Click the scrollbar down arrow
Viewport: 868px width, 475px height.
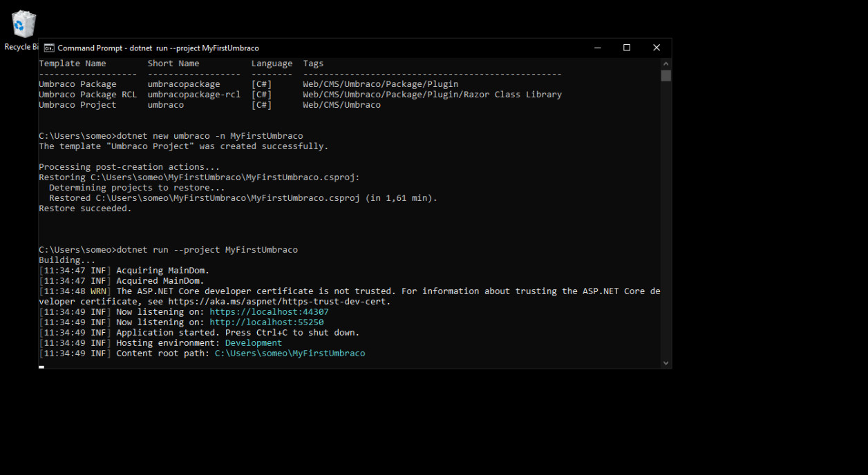click(x=666, y=363)
